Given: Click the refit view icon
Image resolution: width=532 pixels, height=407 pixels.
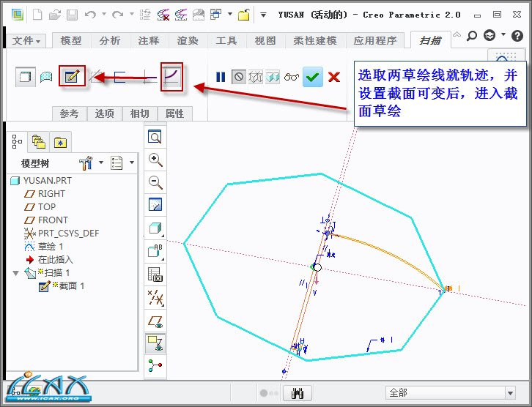Looking at the screenshot, I should pos(155,137).
